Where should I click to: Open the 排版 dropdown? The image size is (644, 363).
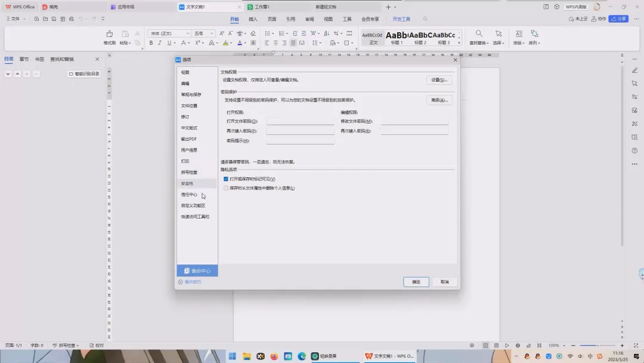[x=519, y=43]
